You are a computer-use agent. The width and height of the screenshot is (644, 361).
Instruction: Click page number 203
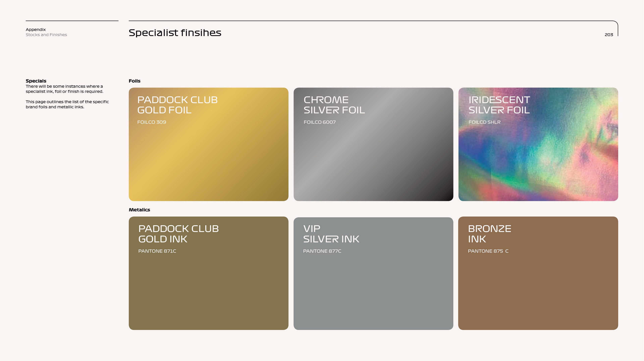coord(609,35)
